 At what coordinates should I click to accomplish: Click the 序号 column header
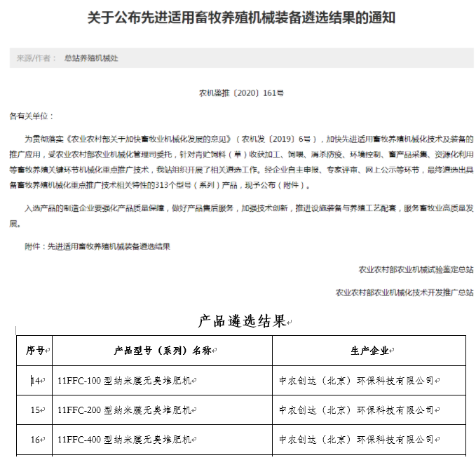pyautogui.click(x=35, y=351)
